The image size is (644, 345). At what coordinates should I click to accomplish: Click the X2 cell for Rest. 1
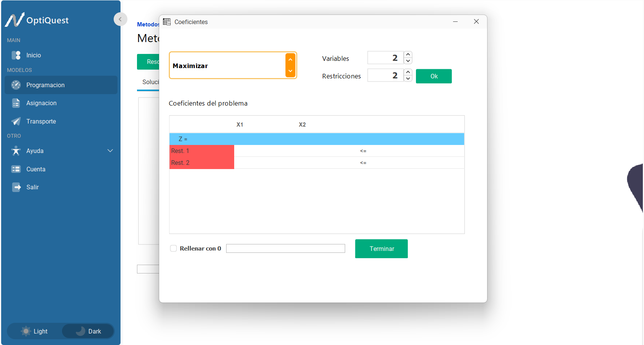coord(302,151)
